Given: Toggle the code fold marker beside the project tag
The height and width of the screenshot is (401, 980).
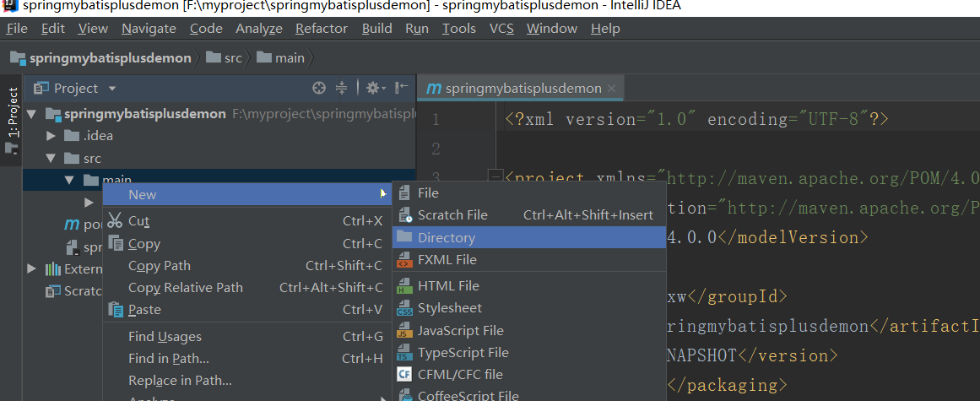Looking at the screenshot, I should (x=495, y=178).
